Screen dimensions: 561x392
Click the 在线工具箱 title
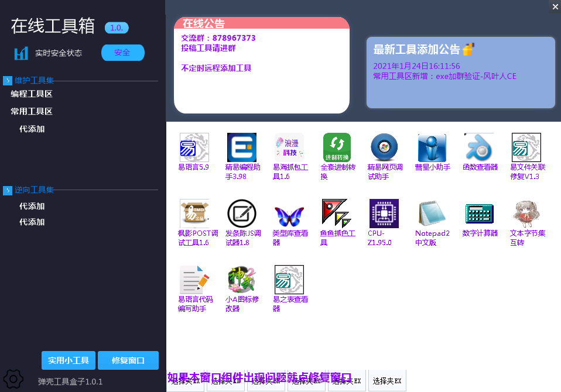pos(53,26)
